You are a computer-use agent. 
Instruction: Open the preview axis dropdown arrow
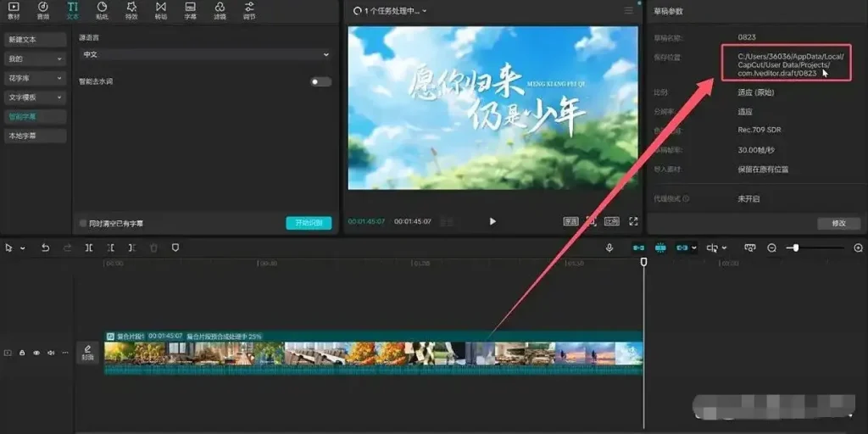point(724,248)
